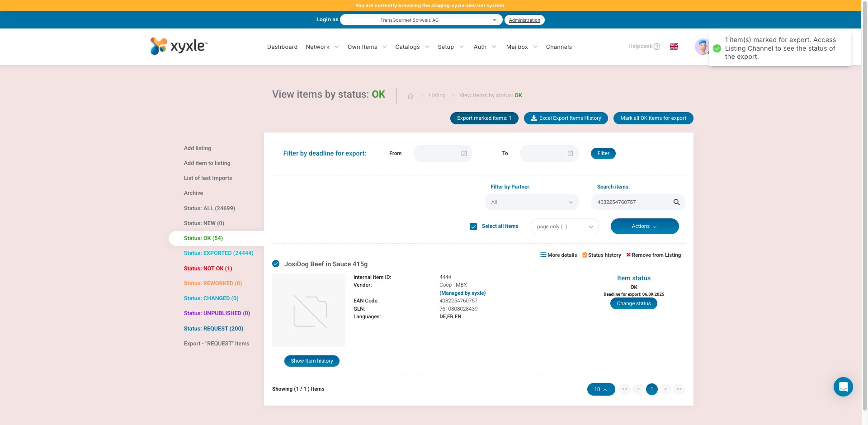
Task: Open the Filter by Partner dropdown
Action: [x=532, y=202]
